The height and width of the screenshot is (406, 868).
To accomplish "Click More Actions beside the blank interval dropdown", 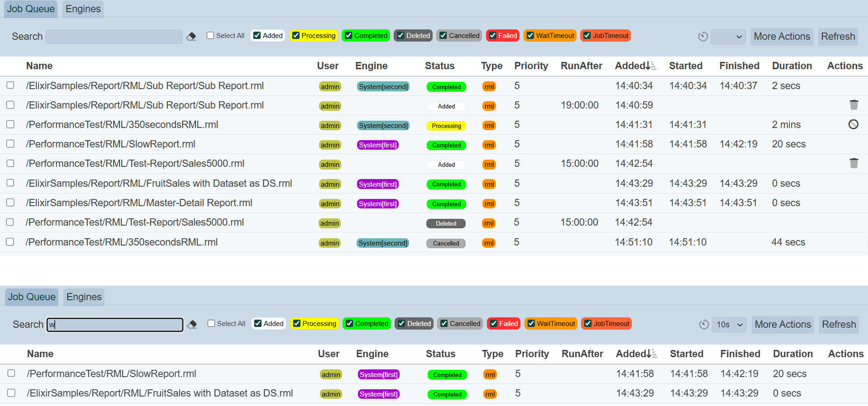I will [782, 37].
